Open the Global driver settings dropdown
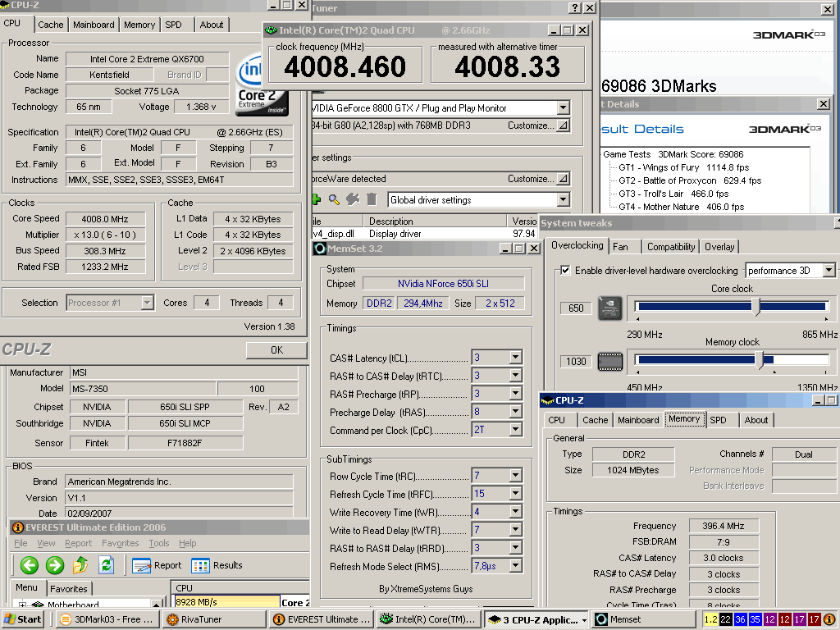Screen dimensions: 840x630 [x=563, y=200]
